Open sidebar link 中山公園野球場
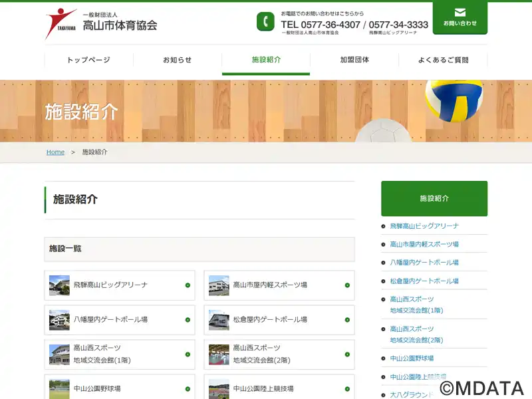Viewport: 532px width, 399px height. (x=412, y=358)
